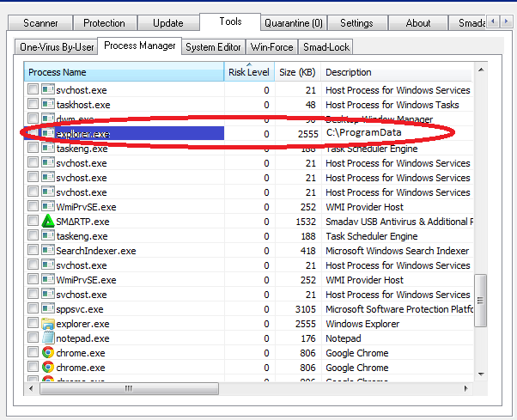Click the horizontal scrollbar left arrow
Screen dimensions: 517x420
31,388
